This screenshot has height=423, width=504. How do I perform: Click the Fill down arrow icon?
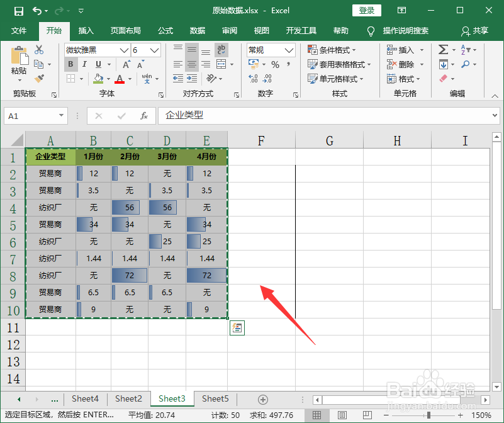pyautogui.click(x=444, y=64)
